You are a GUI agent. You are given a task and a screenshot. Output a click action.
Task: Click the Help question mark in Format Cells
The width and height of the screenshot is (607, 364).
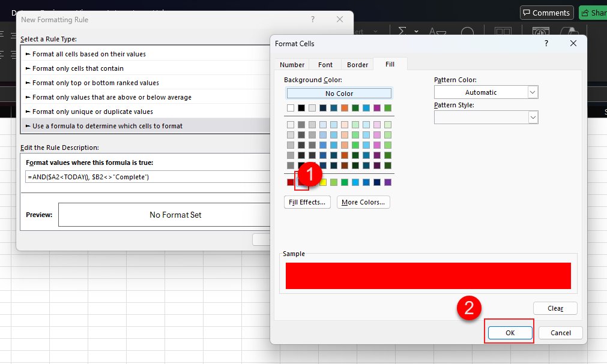(546, 43)
